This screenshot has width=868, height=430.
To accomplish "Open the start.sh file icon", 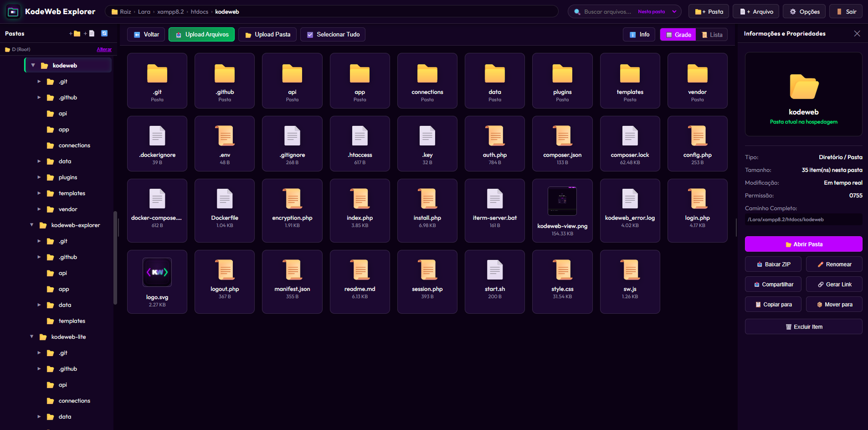I will click(495, 270).
